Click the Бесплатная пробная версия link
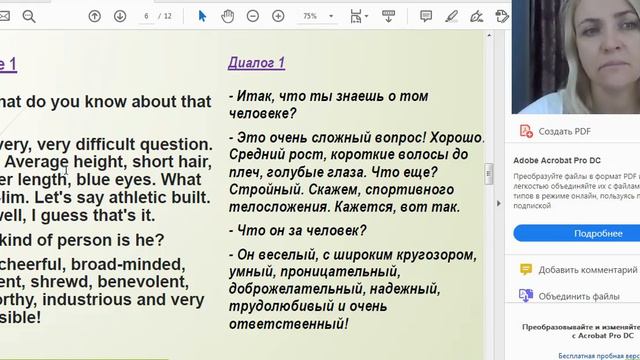This screenshot has width=640, height=360. click(599, 356)
